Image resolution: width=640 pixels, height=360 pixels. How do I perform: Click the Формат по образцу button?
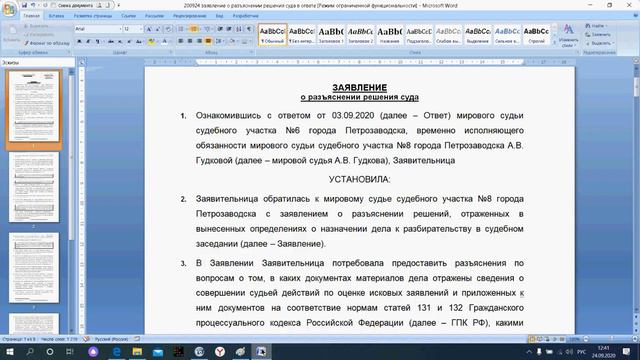[x=47, y=43]
